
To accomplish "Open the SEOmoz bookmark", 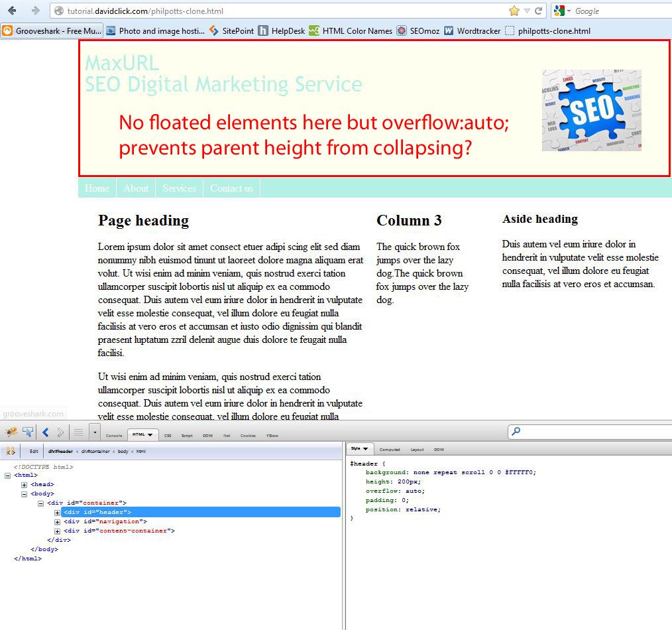I will [418, 31].
